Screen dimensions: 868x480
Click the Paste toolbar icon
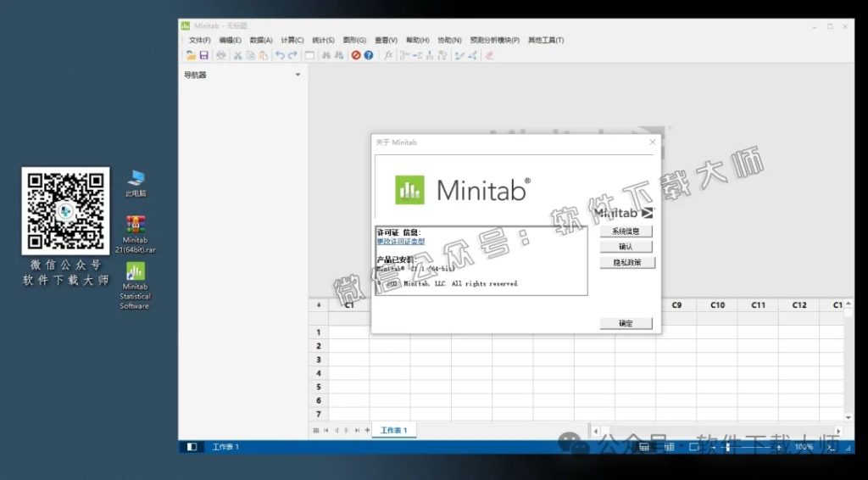point(264,55)
